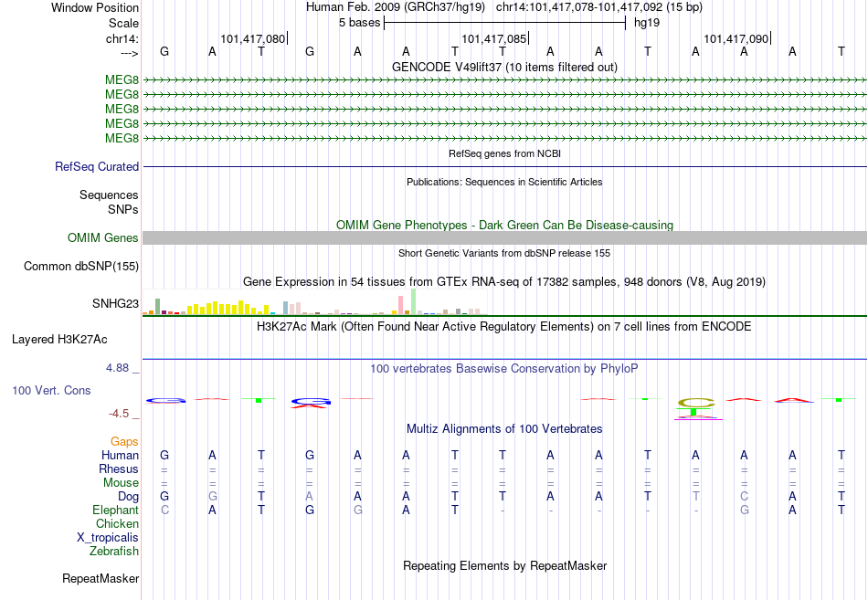Click the C base in the Elephant row
The height and width of the screenshot is (600, 868).
(x=164, y=511)
